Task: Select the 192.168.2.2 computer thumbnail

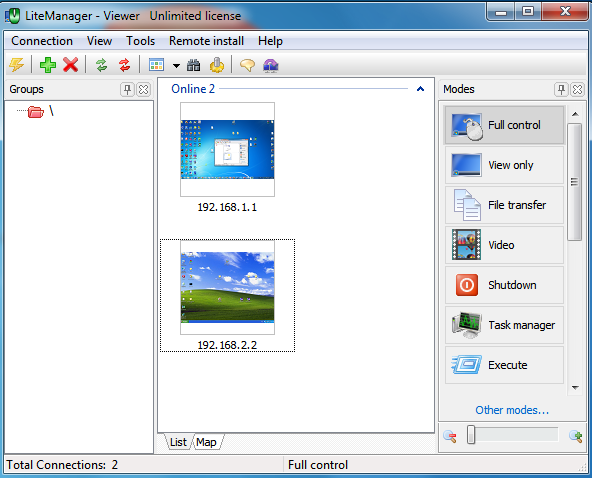Action: tap(227, 288)
